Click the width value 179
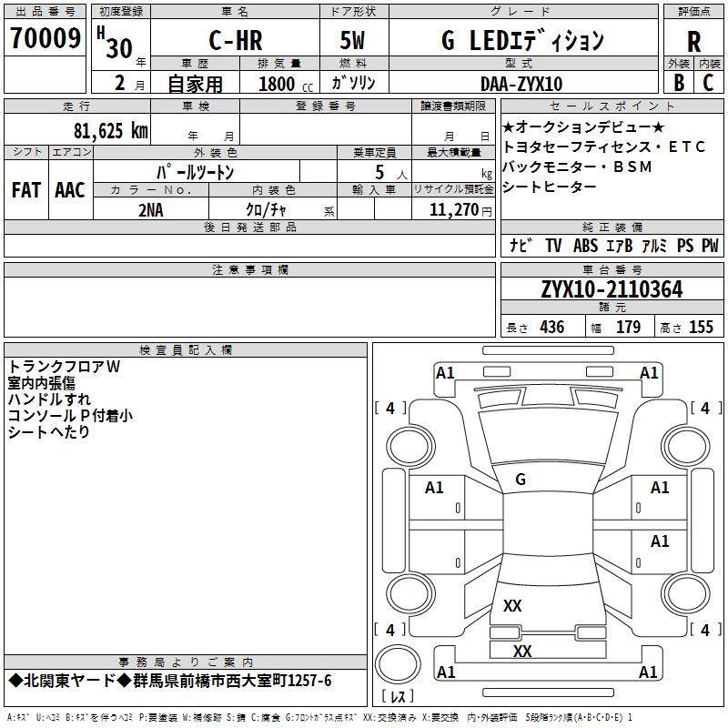 point(628,327)
